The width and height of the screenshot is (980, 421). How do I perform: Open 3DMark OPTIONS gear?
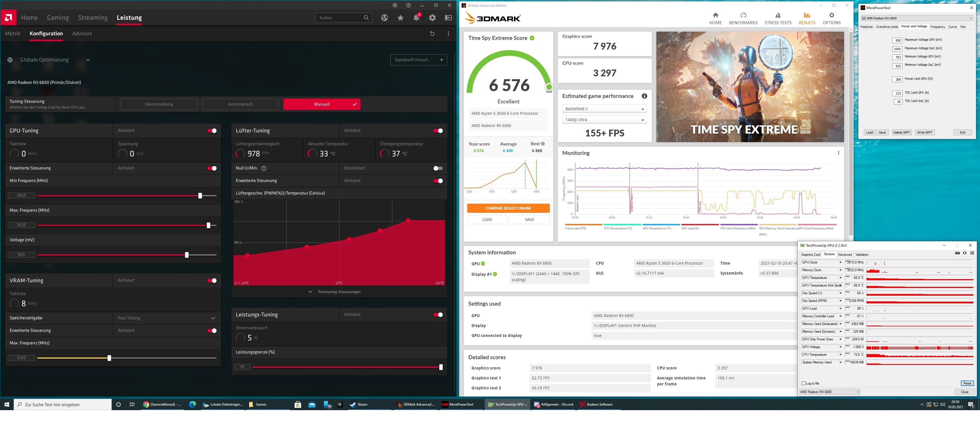pos(832,18)
